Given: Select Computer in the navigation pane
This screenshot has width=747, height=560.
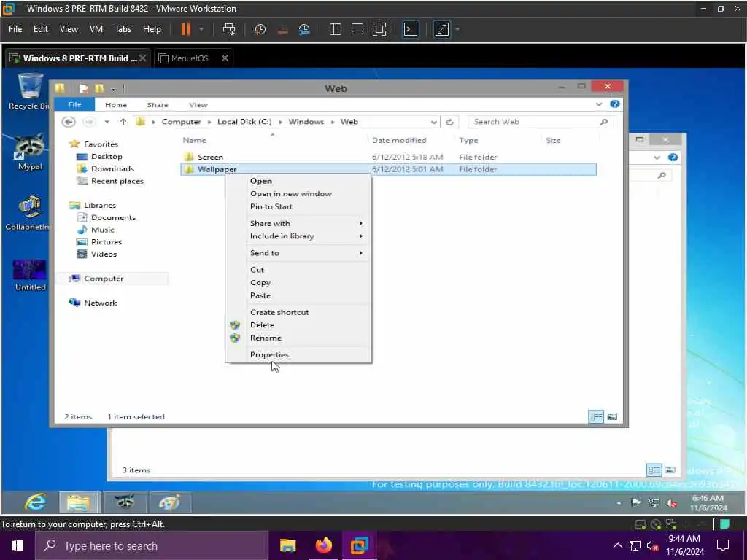Looking at the screenshot, I should pyautogui.click(x=104, y=279).
